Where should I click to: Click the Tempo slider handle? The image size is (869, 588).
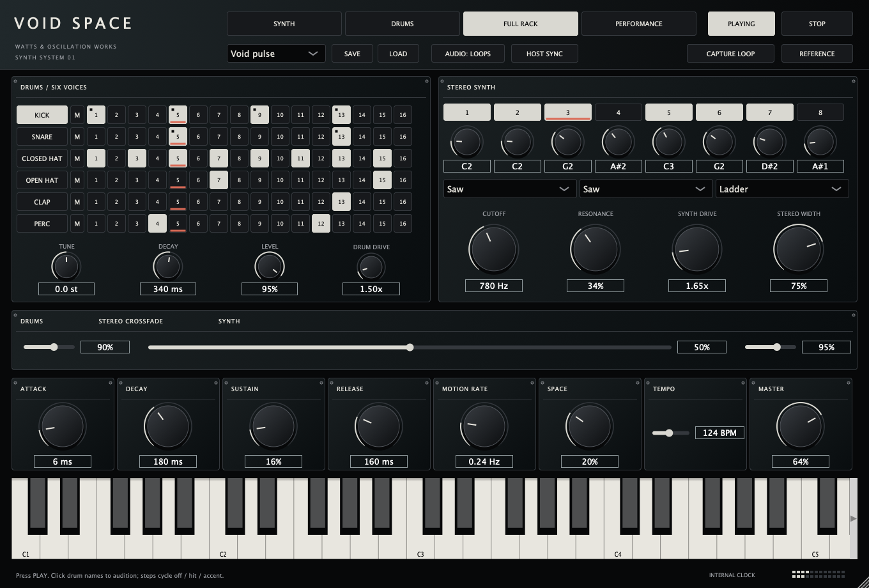[669, 433]
